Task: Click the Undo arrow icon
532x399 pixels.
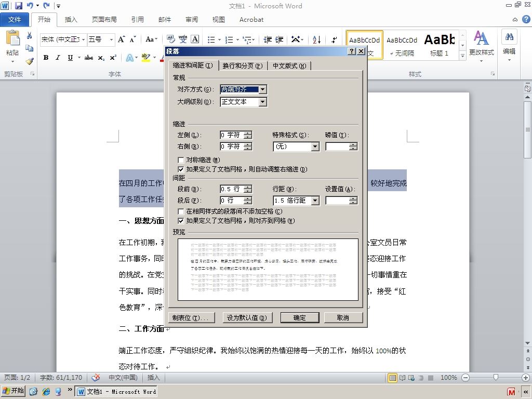Action: point(30,5)
